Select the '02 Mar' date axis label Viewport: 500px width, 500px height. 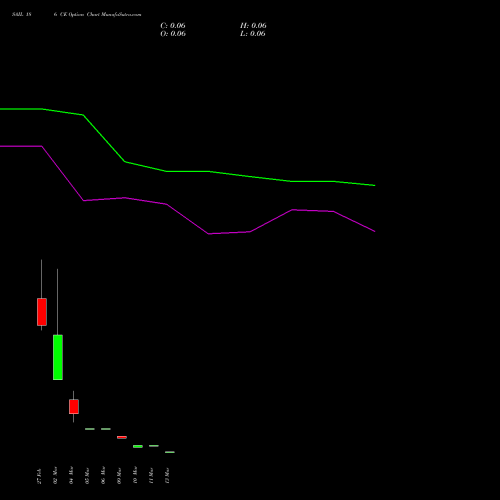pos(55,475)
